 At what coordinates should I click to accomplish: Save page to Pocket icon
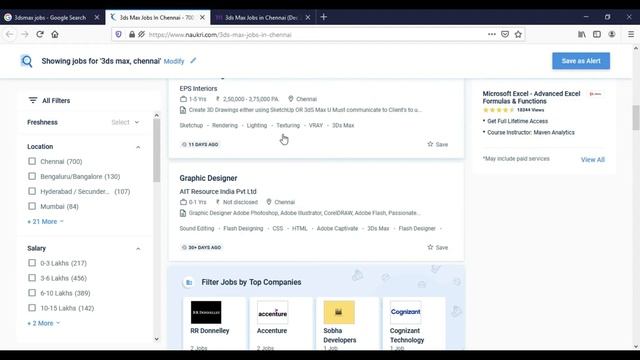coord(505,34)
